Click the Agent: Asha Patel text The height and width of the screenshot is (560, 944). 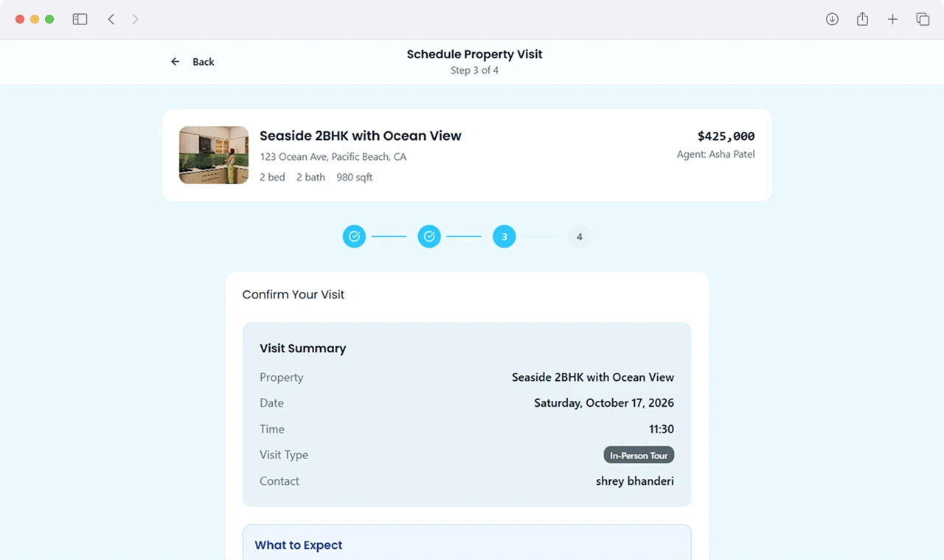pos(715,155)
